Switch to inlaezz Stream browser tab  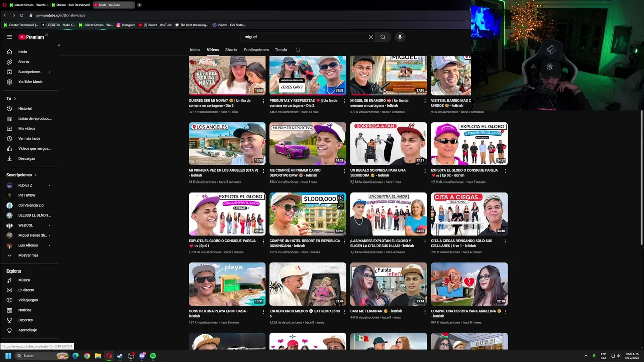point(29,5)
